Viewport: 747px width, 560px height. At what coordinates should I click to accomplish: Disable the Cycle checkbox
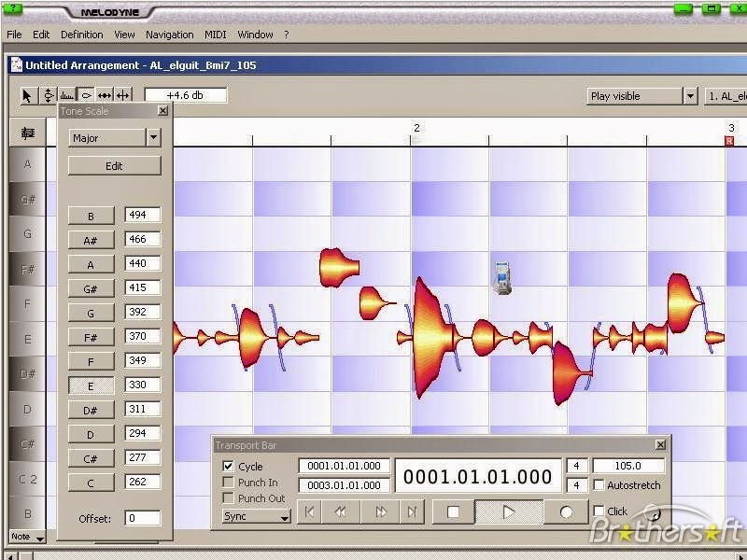click(x=228, y=466)
